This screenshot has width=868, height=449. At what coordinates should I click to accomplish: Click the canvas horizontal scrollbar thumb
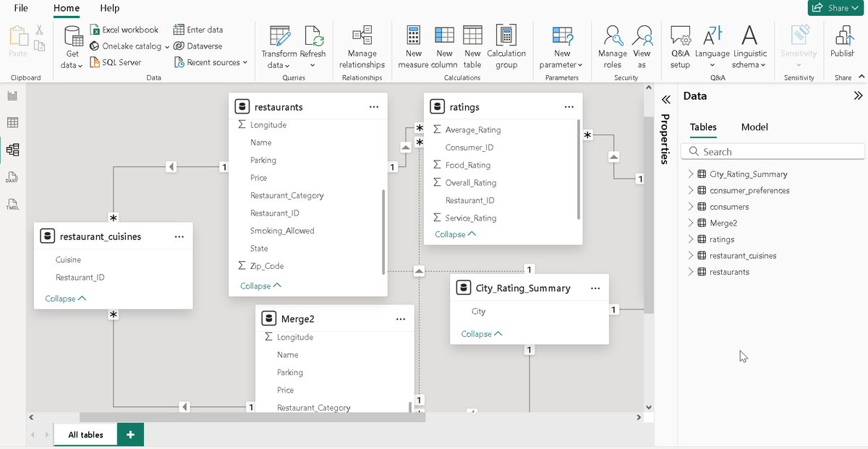pyautogui.click(x=252, y=417)
